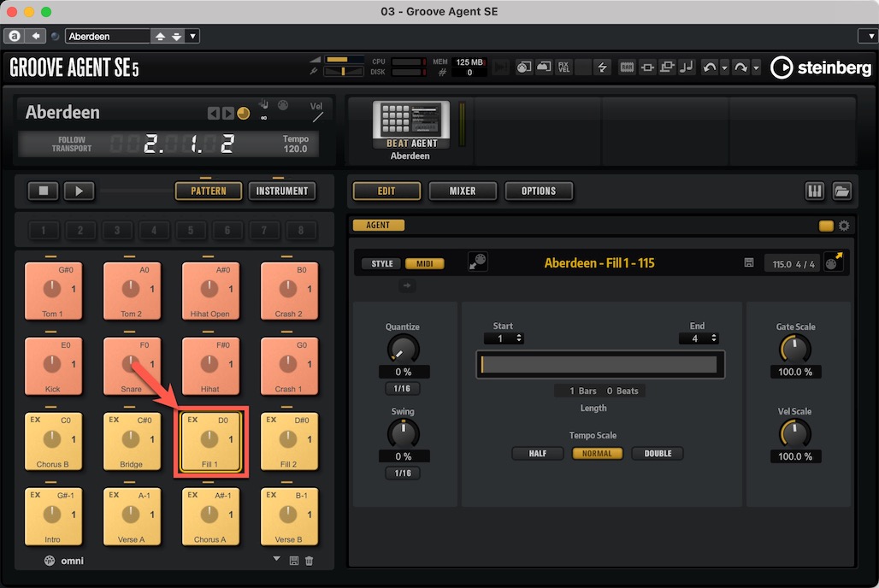Select the next kit arrow beside Aberdeen

(x=227, y=114)
